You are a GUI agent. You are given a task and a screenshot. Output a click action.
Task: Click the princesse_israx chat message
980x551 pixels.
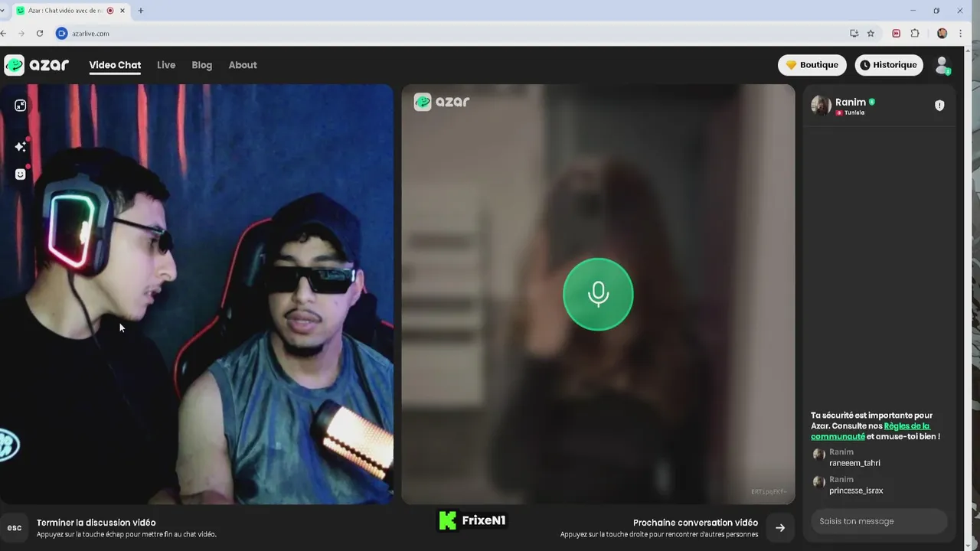(856, 491)
